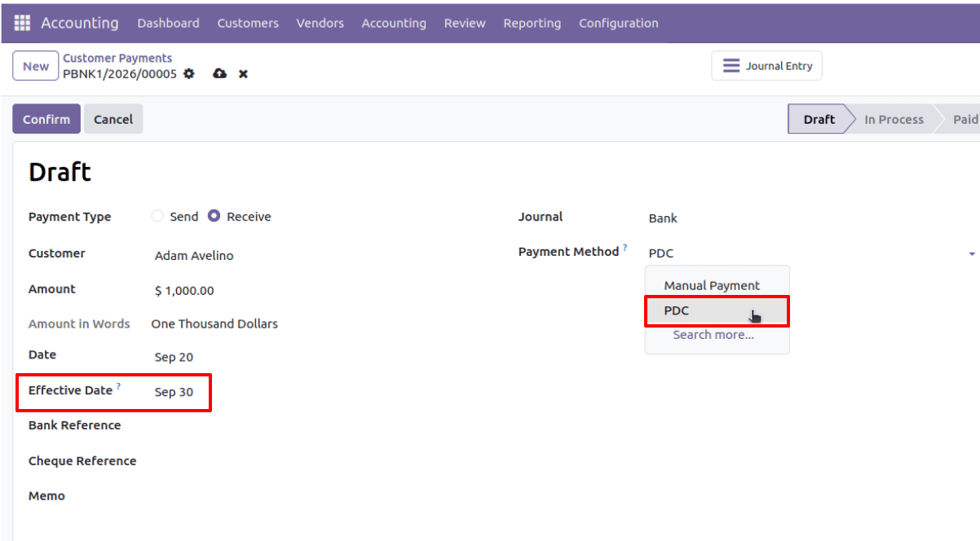The height and width of the screenshot is (541, 980).
Task: Open the Dashboard menu
Action: tap(168, 23)
